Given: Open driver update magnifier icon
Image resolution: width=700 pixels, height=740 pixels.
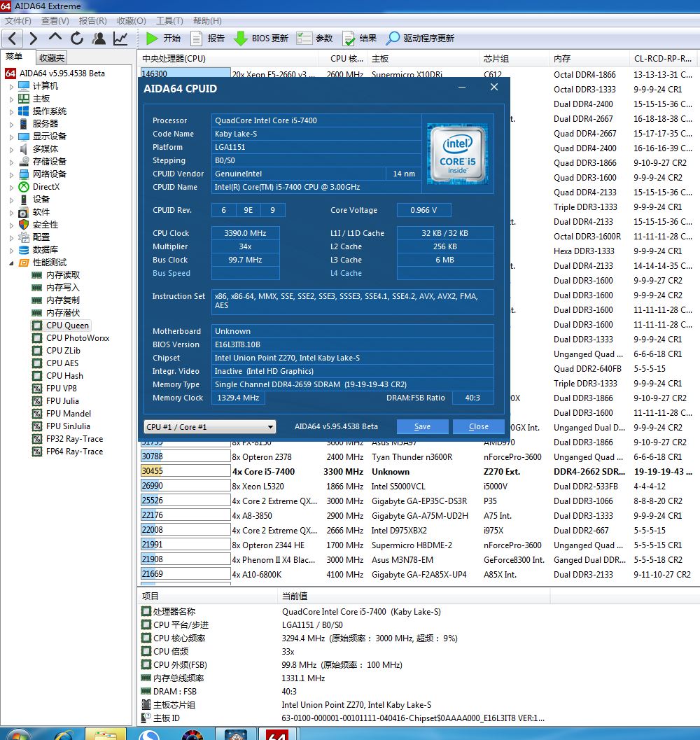Looking at the screenshot, I should coord(393,39).
